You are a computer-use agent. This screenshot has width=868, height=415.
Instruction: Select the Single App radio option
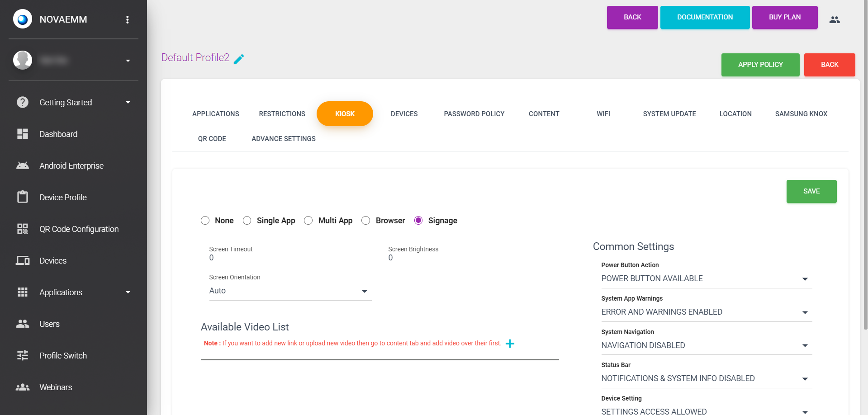pos(247,221)
